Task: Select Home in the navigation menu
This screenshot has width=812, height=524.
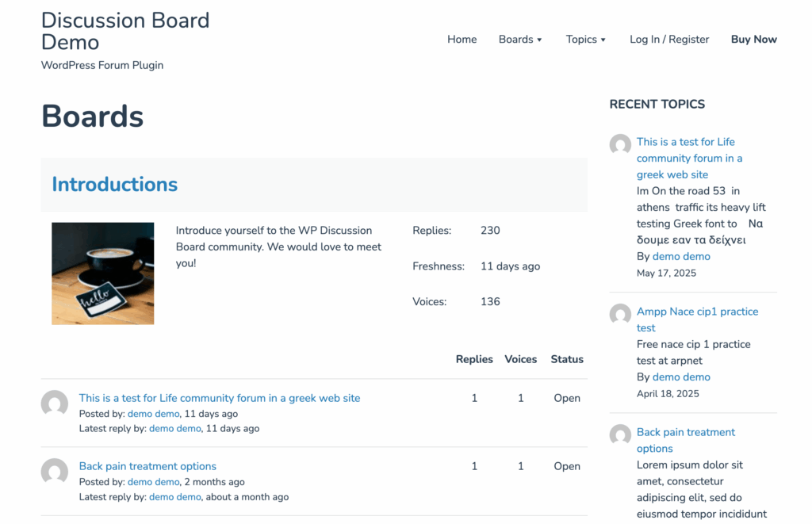Action: point(462,39)
